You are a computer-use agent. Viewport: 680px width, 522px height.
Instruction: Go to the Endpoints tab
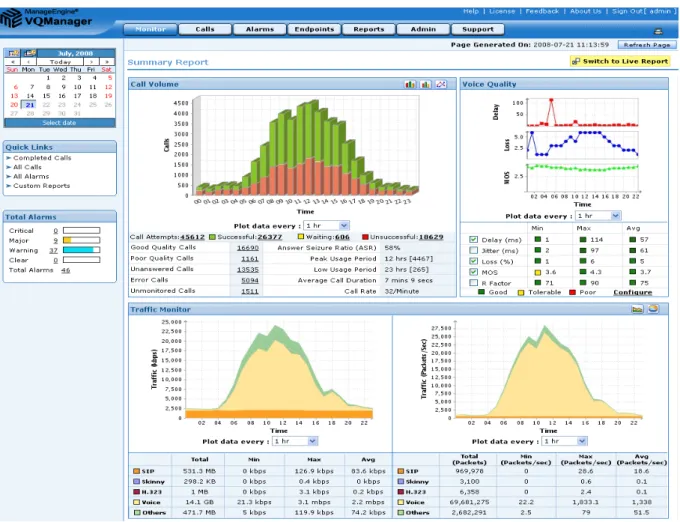click(x=314, y=29)
